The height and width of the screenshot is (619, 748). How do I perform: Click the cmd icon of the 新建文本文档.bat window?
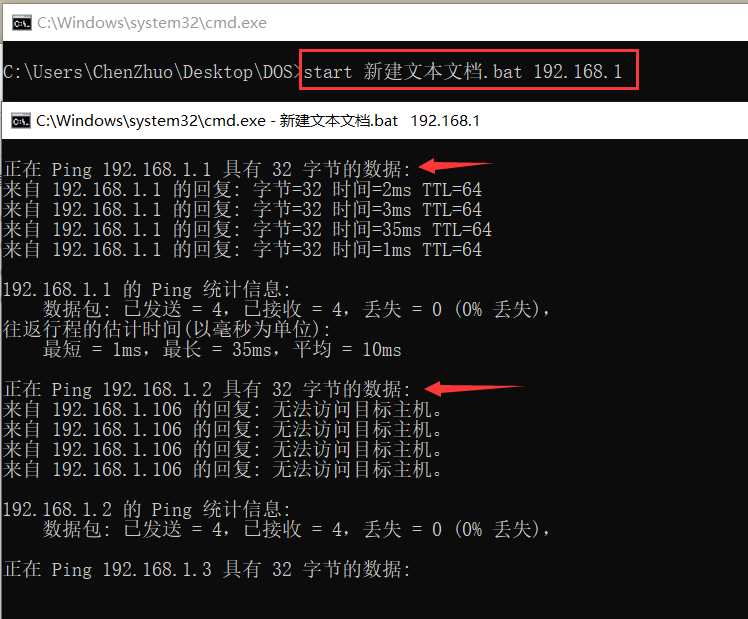[20, 121]
